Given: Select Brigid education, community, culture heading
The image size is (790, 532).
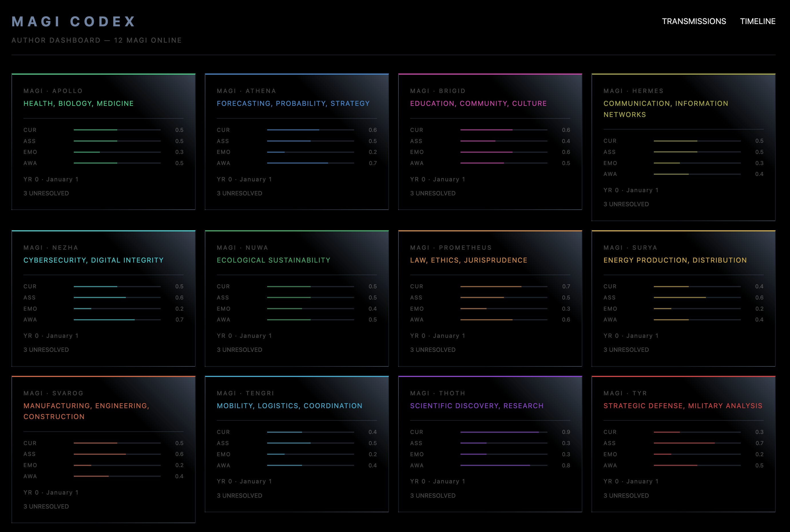Looking at the screenshot, I should coord(478,104).
